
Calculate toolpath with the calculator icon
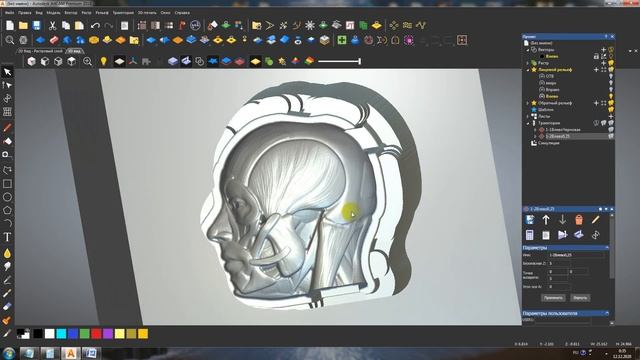click(x=530, y=235)
